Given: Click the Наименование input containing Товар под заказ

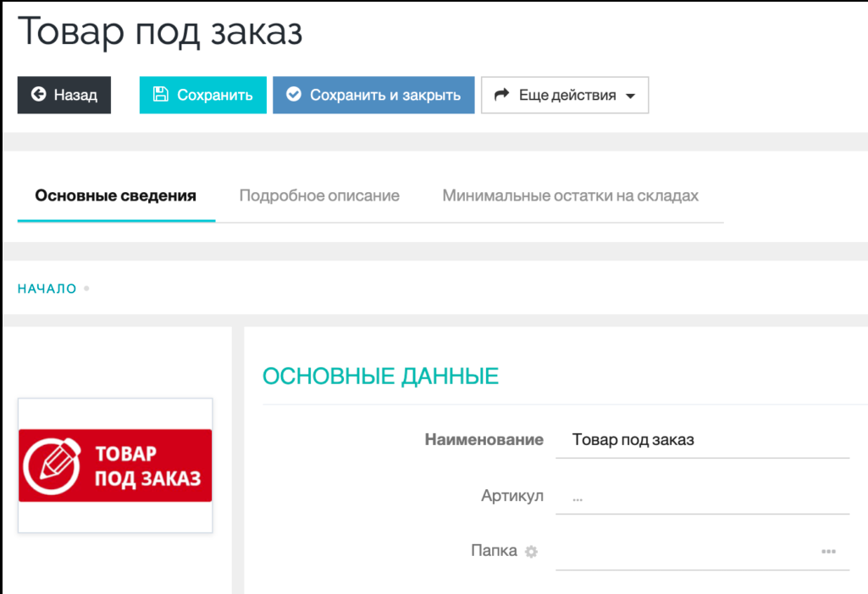Looking at the screenshot, I should (703, 439).
